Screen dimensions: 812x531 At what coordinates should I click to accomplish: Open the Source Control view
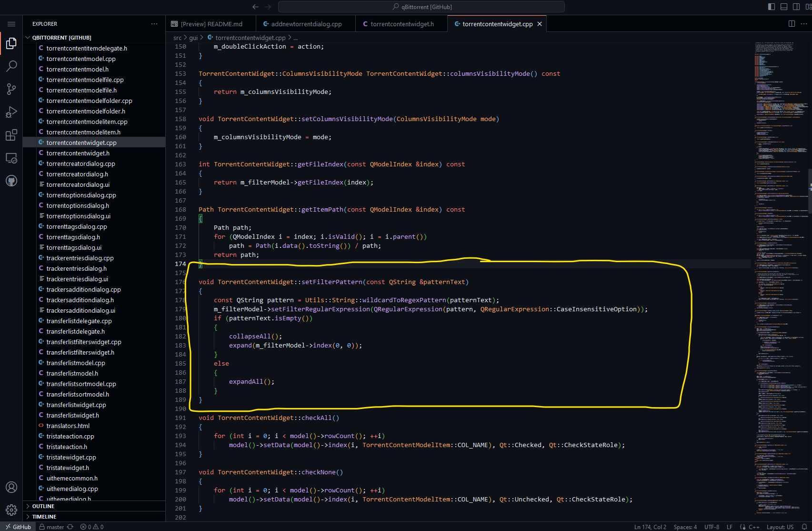click(x=11, y=89)
